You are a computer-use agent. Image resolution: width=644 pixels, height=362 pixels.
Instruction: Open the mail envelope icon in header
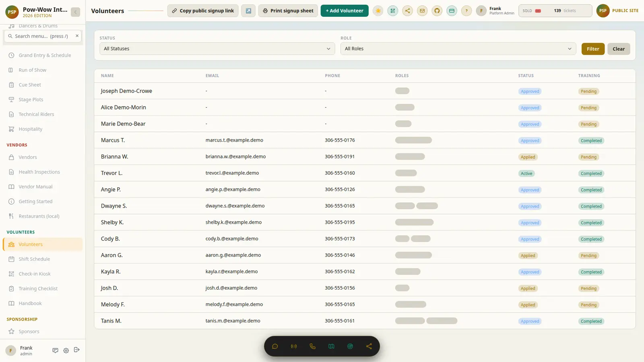422,11
